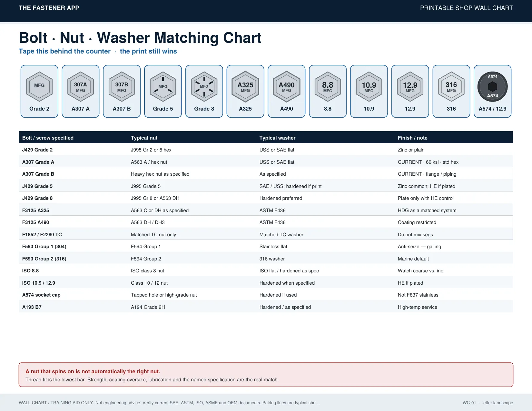The image size is (532, 411).
Task: Click the 'F3125 A325' row label
Action: [35, 210]
